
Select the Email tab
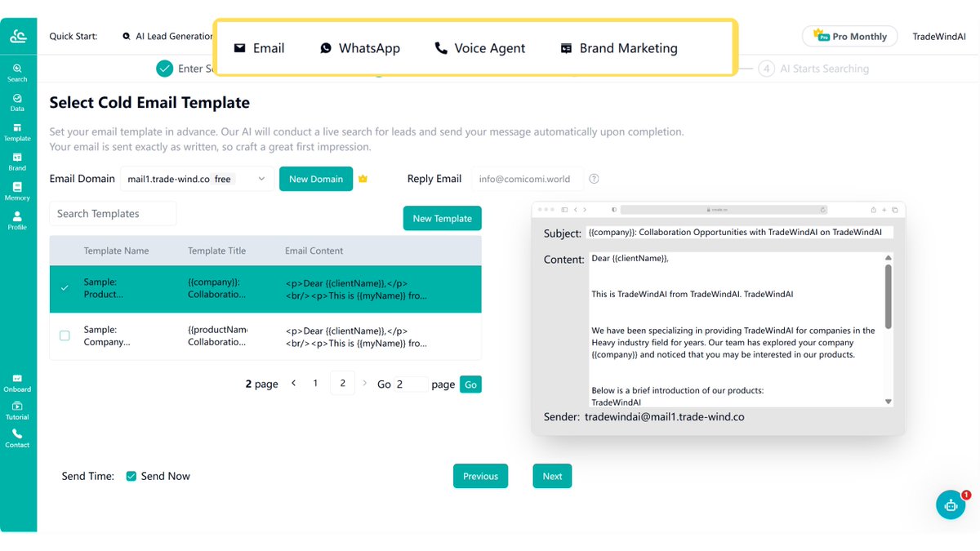[x=259, y=48]
